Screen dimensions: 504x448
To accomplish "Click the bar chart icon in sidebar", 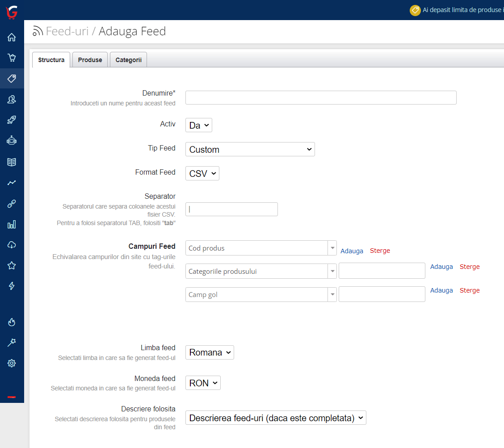I will click(12, 224).
